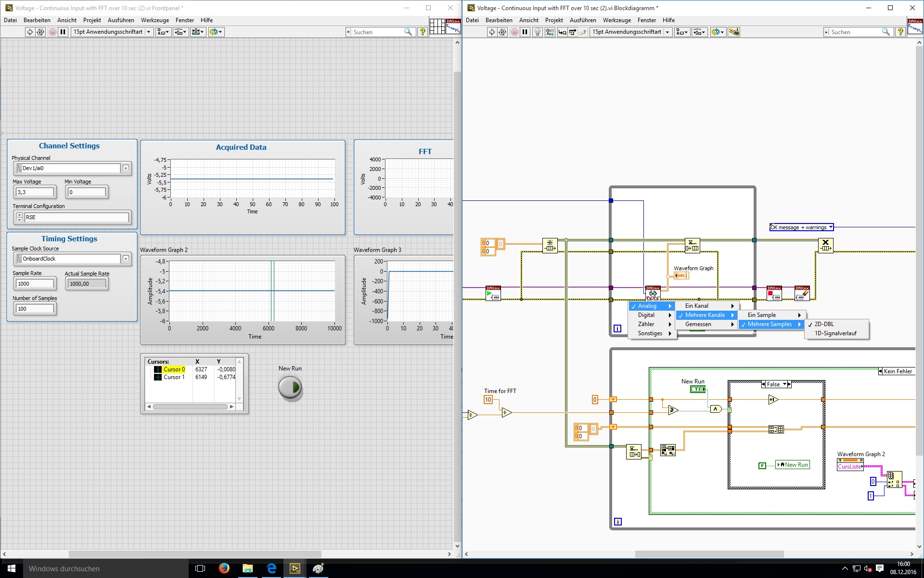
Task: Toggle the New Run round button
Action: (x=290, y=387)
